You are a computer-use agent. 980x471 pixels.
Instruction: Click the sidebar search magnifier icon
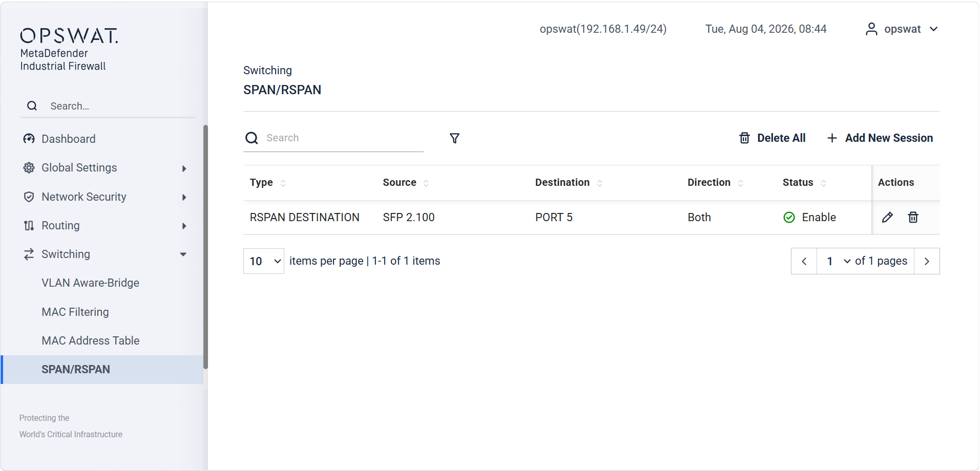click(32, 106)
